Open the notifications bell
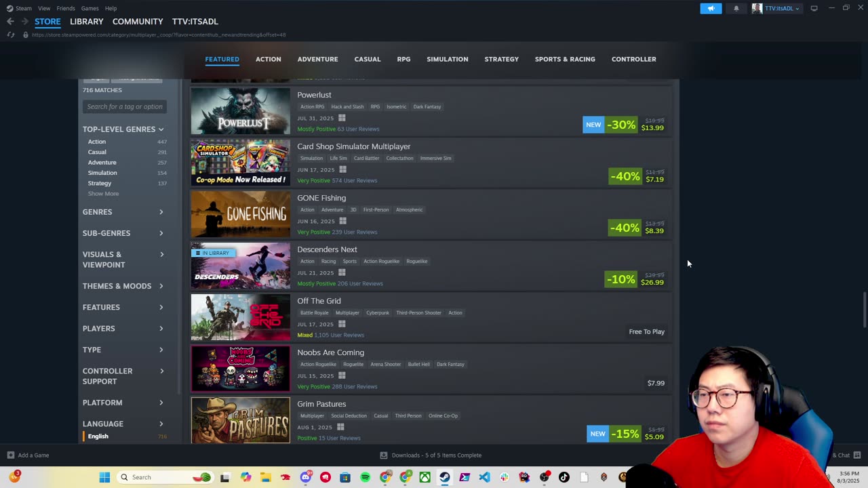This screenshot has height=488, width=868. 736,8
